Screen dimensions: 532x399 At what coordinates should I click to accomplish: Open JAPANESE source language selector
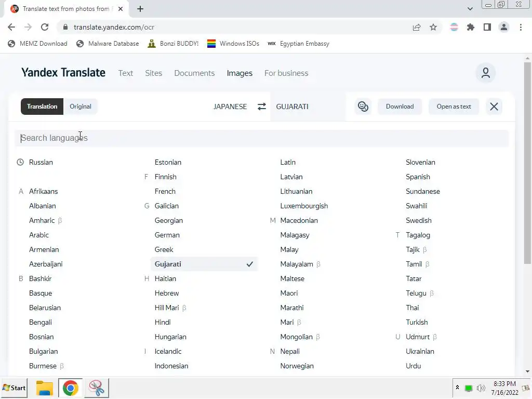[230, 107]
